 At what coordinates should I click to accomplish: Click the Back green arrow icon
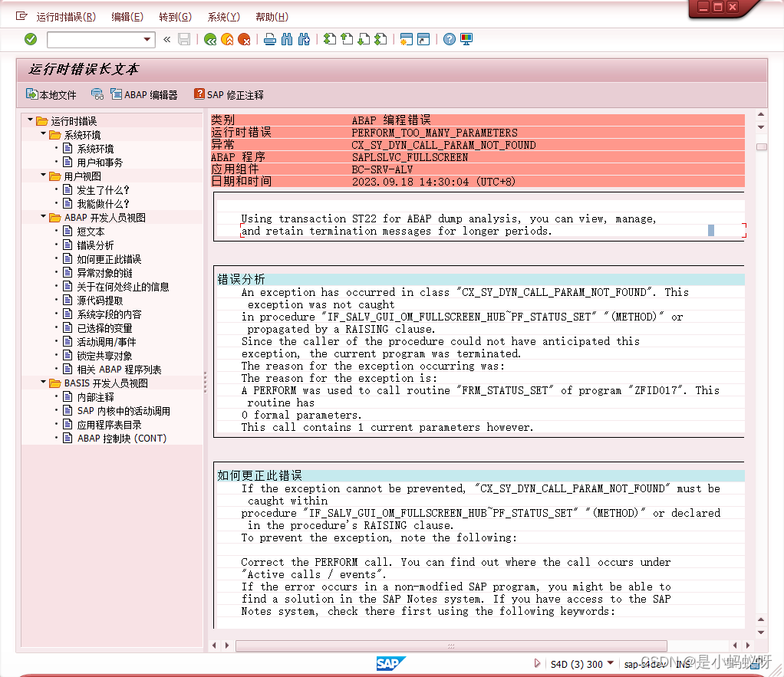click(209, 38)
